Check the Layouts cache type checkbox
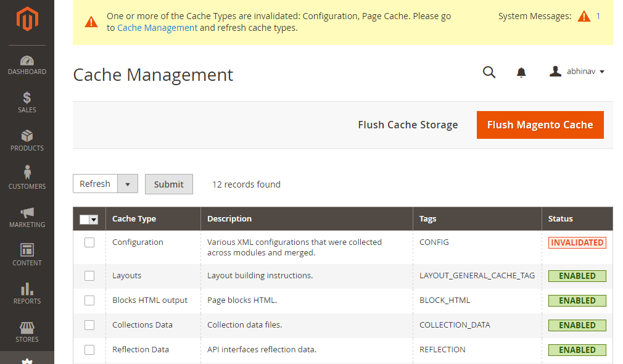The height and width of the screenshot is (364, 623). click(x=89, y=276)
